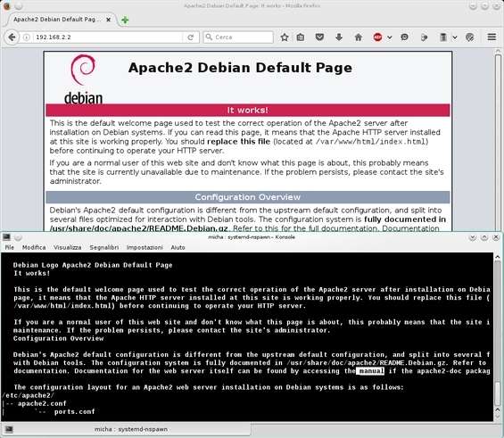Show bookmarks list clipboard icon
This screenshot has width=504, height=438.
[x=301, y=37]
